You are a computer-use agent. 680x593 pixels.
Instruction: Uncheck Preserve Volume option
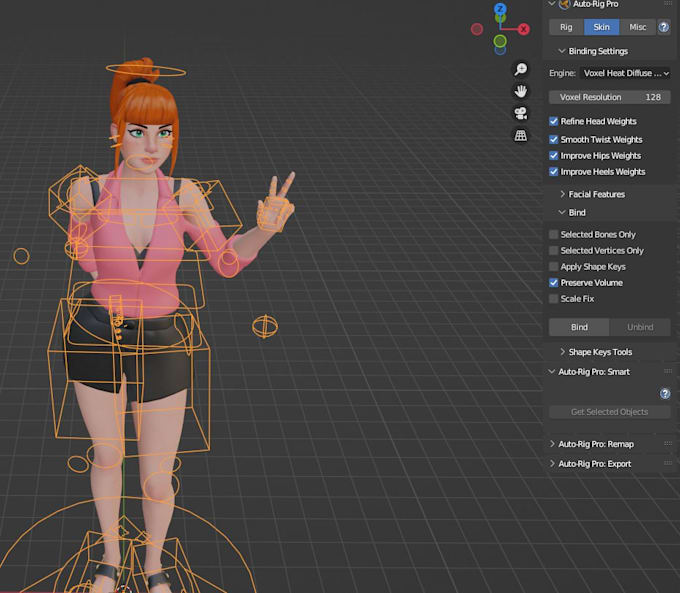tap(553, 283)
